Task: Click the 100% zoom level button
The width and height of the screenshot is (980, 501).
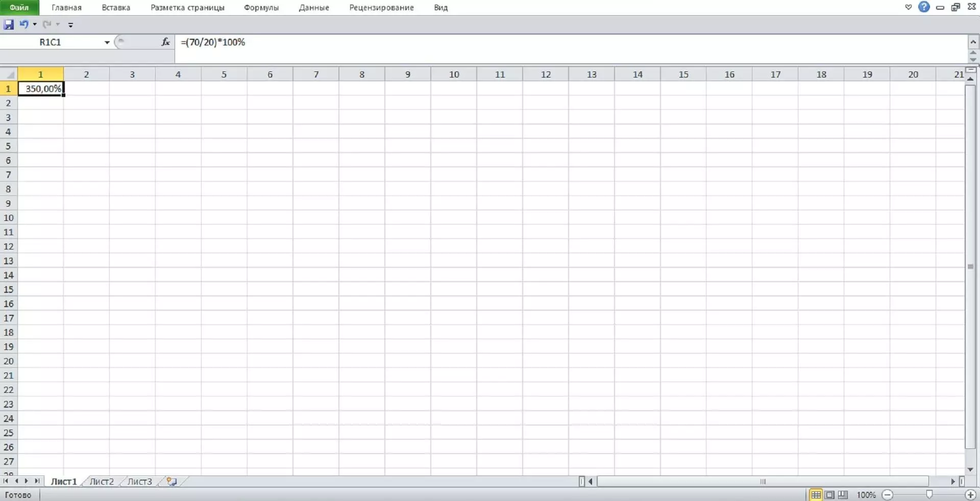Action: click(866, 495)
